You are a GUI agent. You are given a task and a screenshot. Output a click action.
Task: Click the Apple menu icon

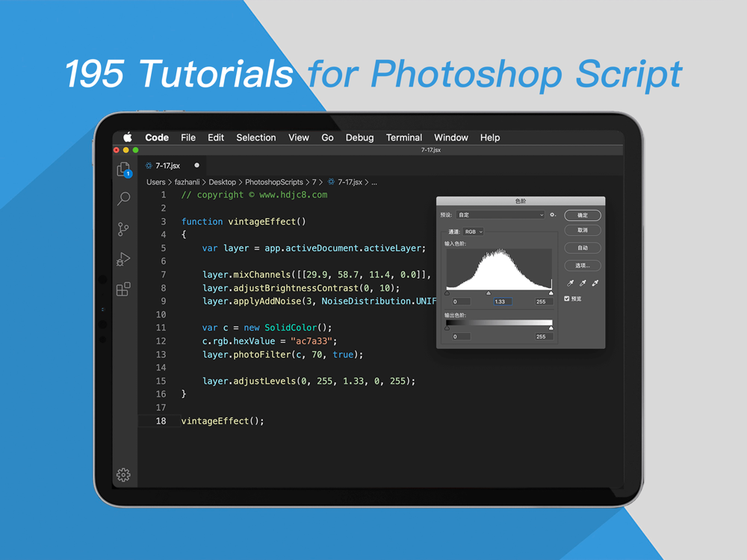[128, 137]
